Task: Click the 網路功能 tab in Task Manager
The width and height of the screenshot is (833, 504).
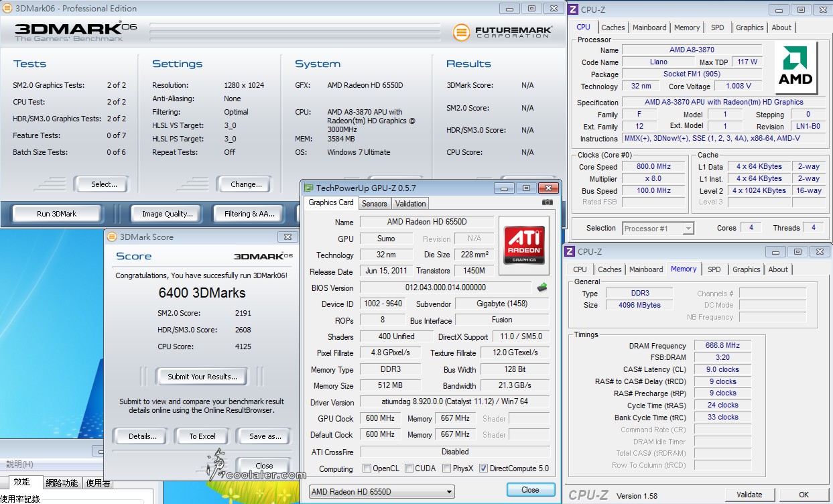Action: tap(62, 483)
